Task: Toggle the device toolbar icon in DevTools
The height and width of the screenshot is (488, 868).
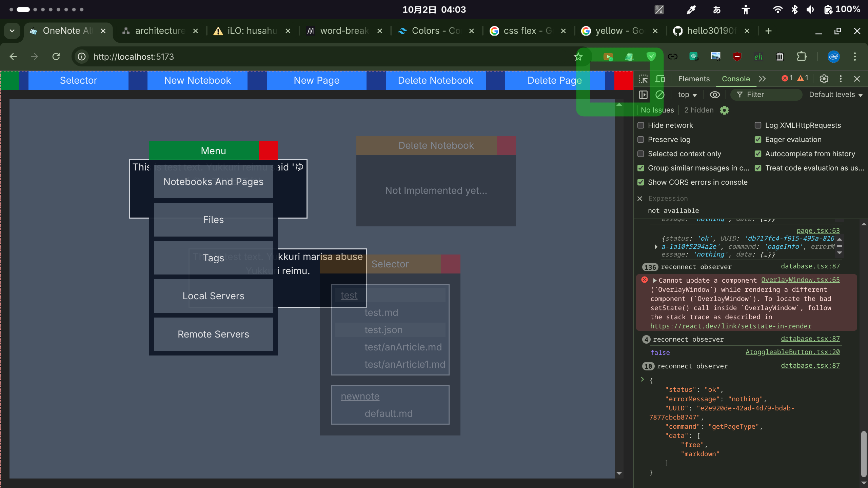Action: 660,79
